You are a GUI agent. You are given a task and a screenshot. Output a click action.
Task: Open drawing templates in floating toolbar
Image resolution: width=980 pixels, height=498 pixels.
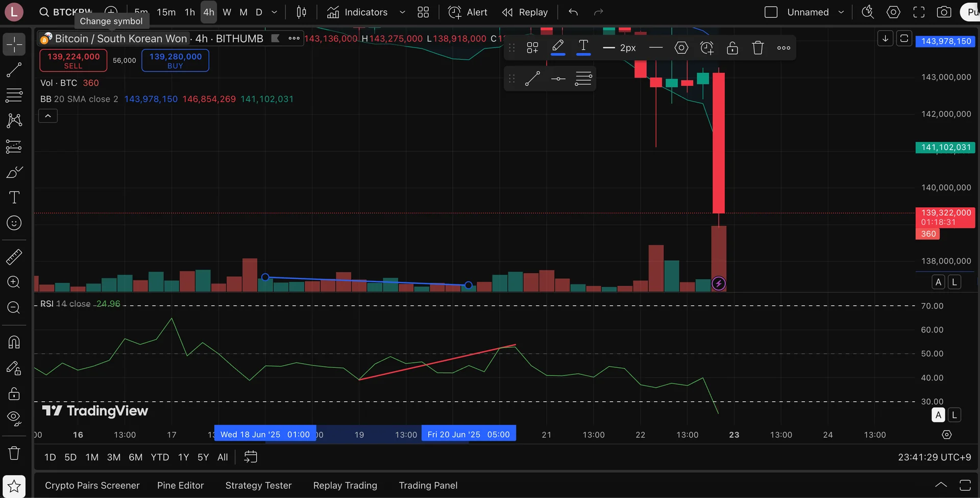[x=532, y=48]
